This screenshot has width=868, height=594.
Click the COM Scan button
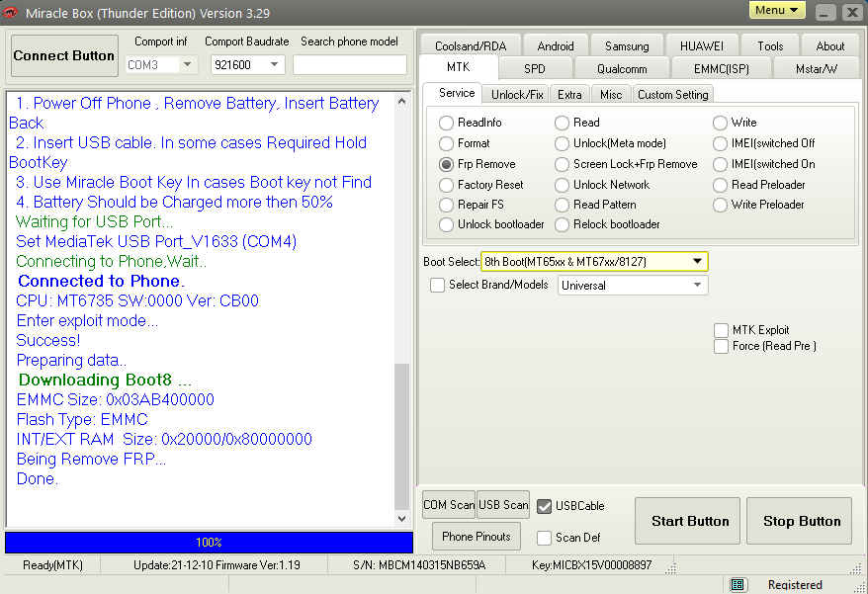449,505
